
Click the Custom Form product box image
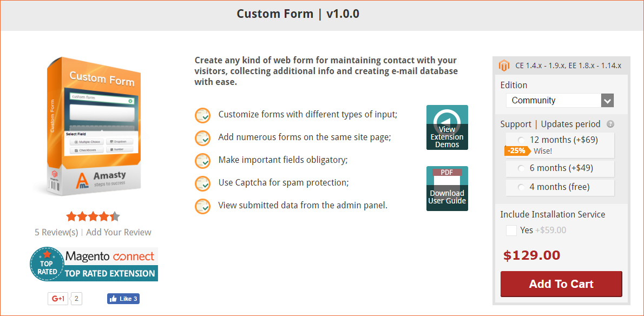92,127
